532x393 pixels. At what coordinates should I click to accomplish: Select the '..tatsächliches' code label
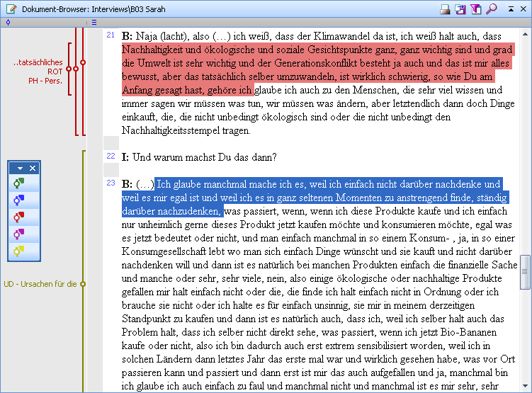click(38, 62)
